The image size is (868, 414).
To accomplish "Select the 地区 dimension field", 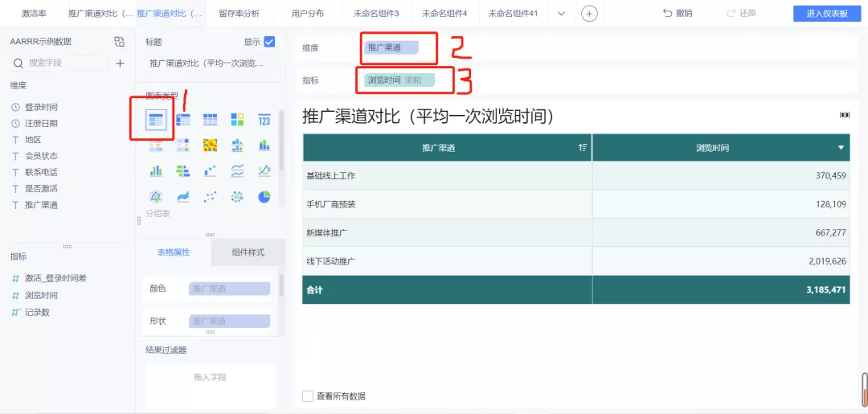I will pos(33,140).
